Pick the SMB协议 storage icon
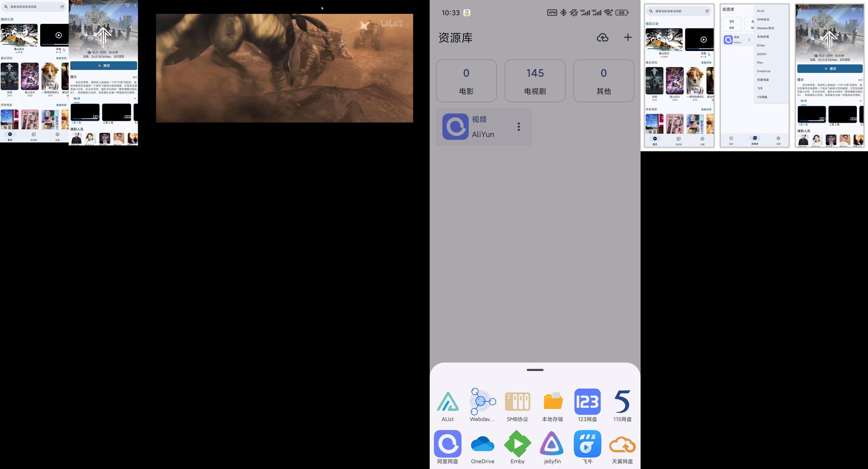868x469 pixels. coord(517,402)
